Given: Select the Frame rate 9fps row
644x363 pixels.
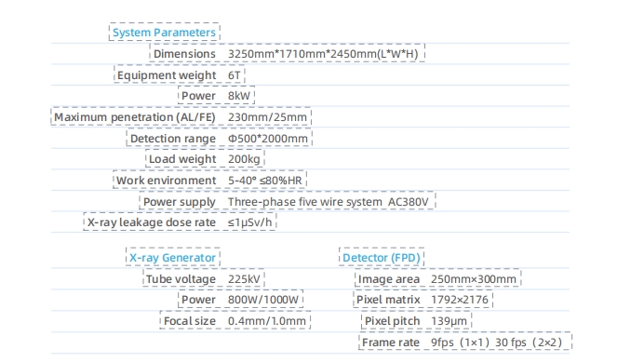Looking at the screenshot, I should tap(465, 342).
